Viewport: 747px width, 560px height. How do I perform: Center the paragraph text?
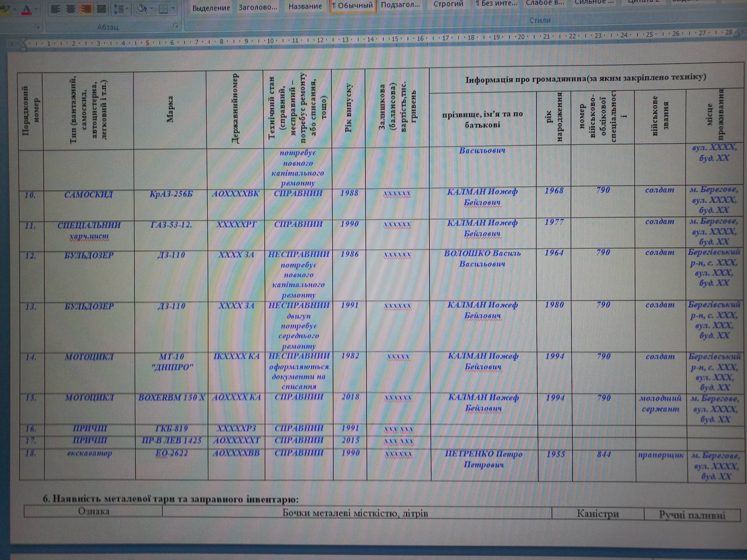click(71, 9)
